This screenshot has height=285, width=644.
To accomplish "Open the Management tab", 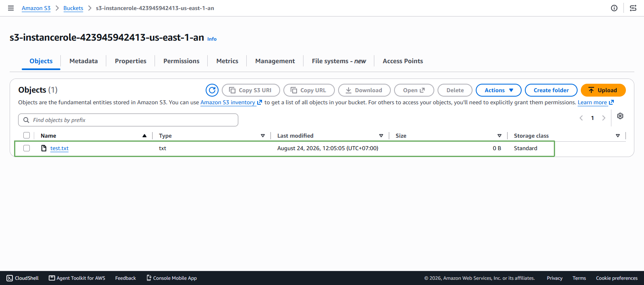I will (275, 61).
